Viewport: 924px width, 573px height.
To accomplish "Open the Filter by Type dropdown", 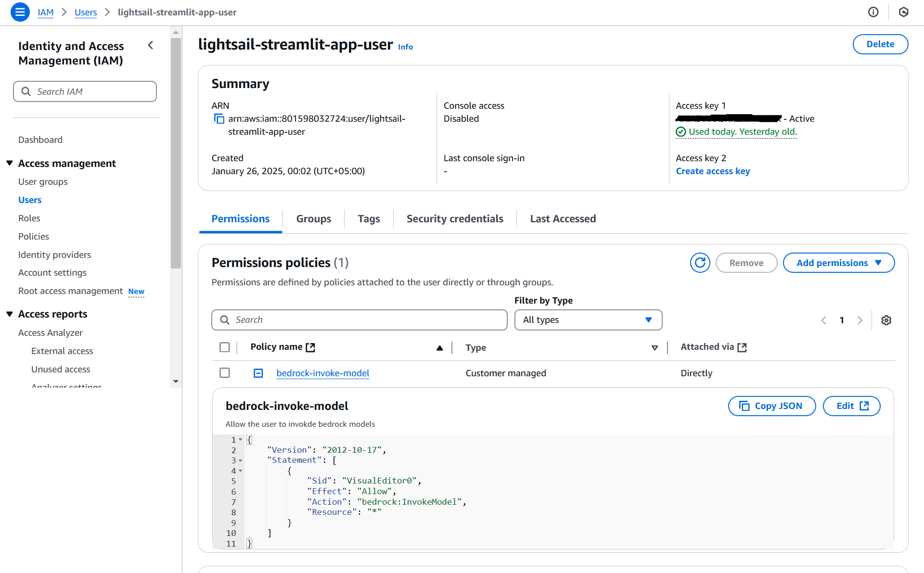I will [588, 320].
